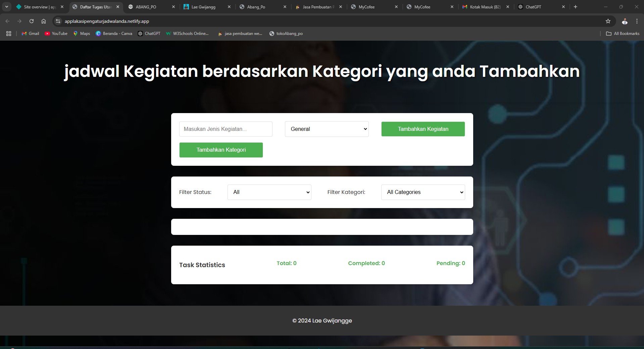The image size is (644, 349).
Task: Focus the Masukan Jenis Kegiatan input field
Action: (226, 129)
